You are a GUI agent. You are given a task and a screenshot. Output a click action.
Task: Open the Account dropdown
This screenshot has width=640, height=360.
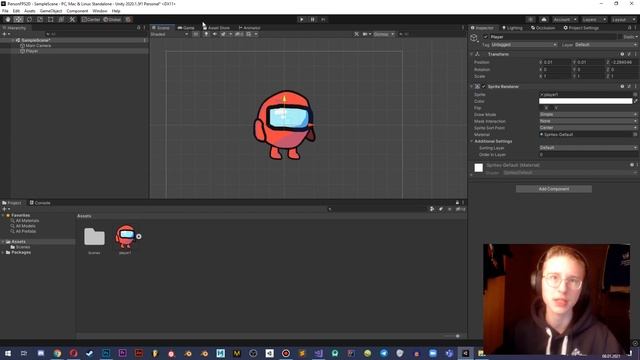[x=565, y=20]
